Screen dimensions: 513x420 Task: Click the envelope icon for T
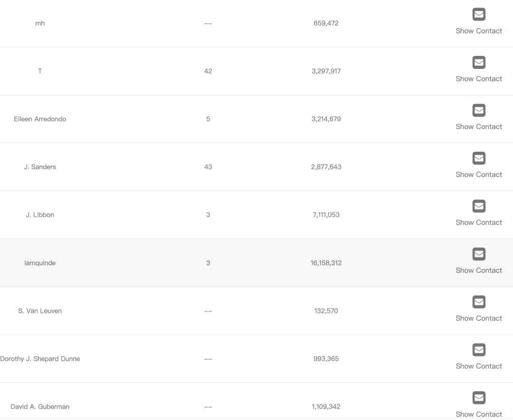point(479,63)
